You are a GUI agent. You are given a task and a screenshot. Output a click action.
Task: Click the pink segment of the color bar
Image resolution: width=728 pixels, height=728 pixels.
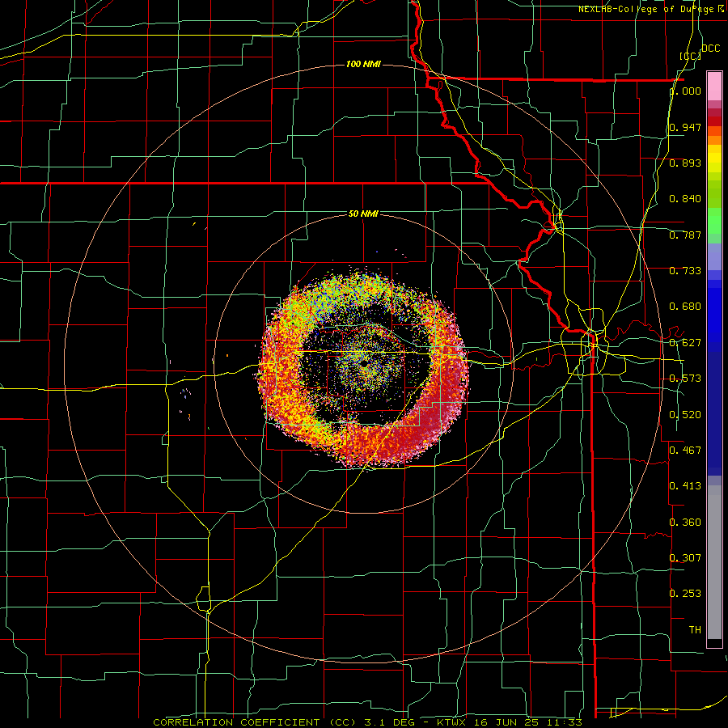tap(714, 86)
